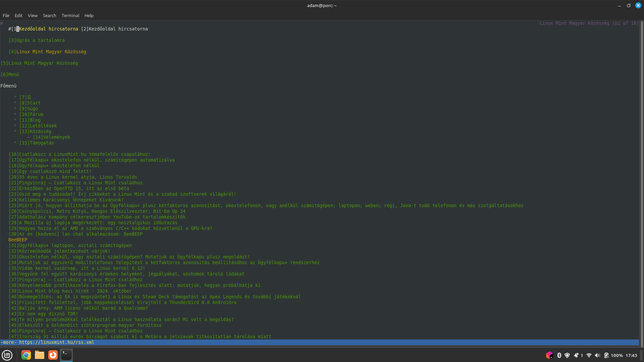Open link [43] Ez nem egy disznó TOR!
644x362 pixels.
(43, 314)
